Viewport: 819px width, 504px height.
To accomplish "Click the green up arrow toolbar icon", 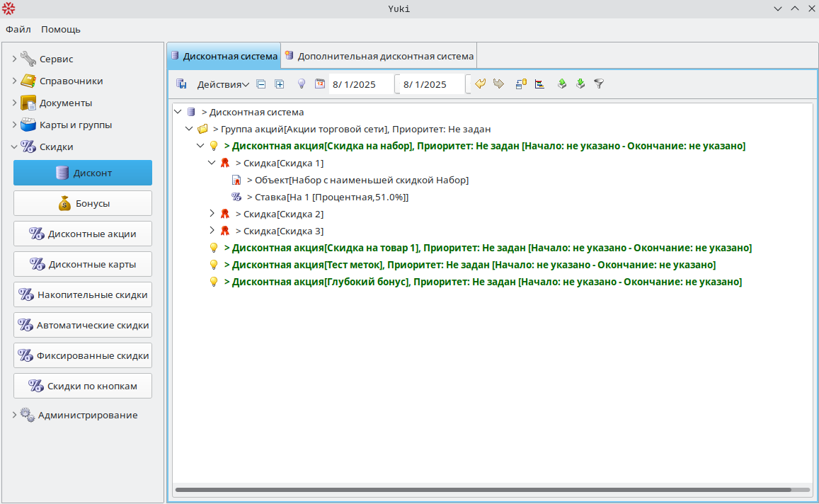I will pyautogui.click(x=562, y=84).
